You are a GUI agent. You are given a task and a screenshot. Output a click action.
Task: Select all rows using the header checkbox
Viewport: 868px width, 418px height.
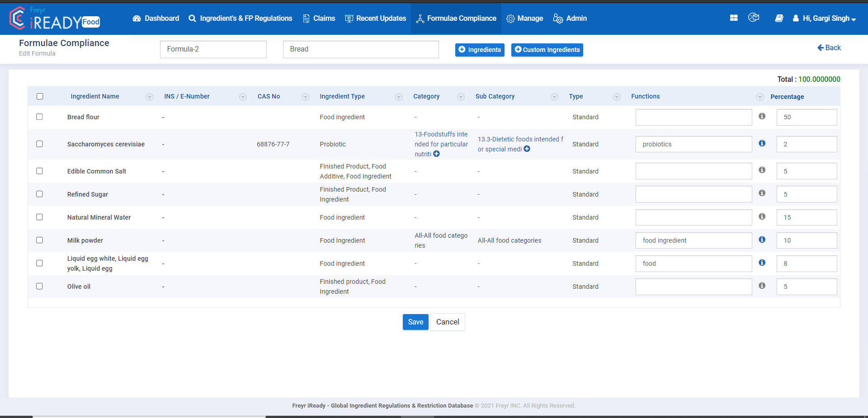pos(40,96)
